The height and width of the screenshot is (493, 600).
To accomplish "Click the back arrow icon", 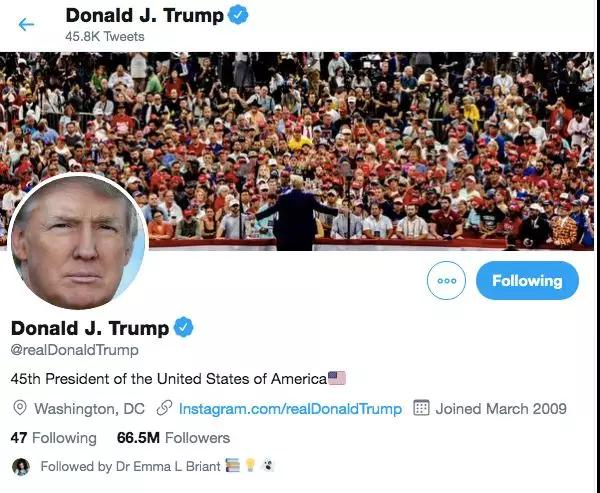I will click(26, 24).
